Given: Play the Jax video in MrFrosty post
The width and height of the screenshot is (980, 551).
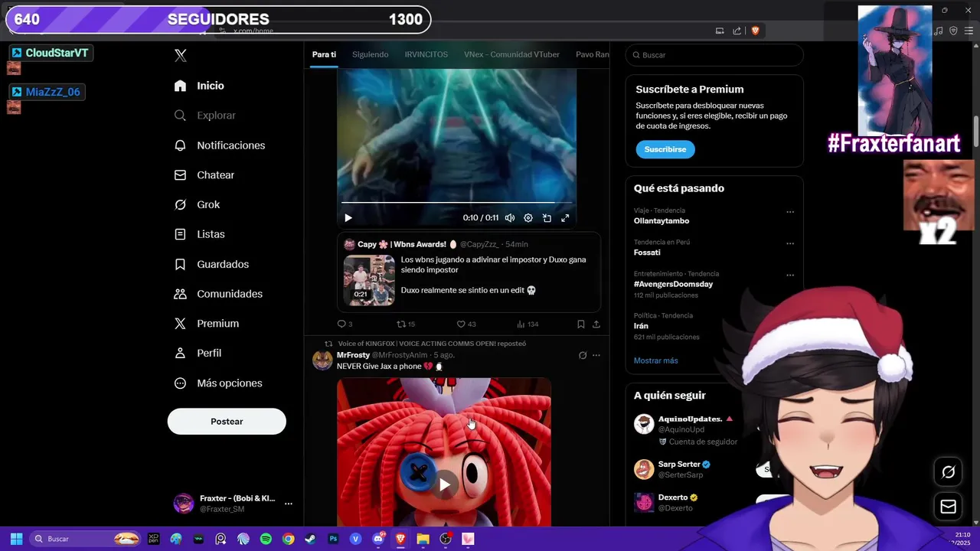Looking at the screenshot, I should point(444,484).
